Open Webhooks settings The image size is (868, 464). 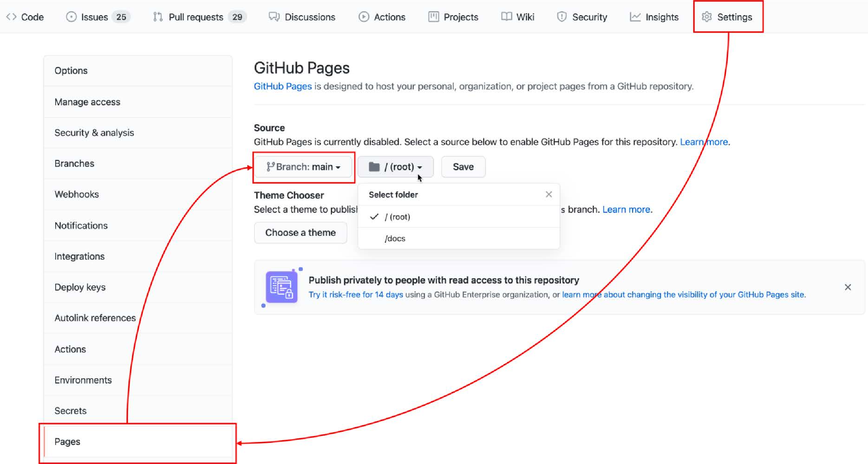[138, 194]
